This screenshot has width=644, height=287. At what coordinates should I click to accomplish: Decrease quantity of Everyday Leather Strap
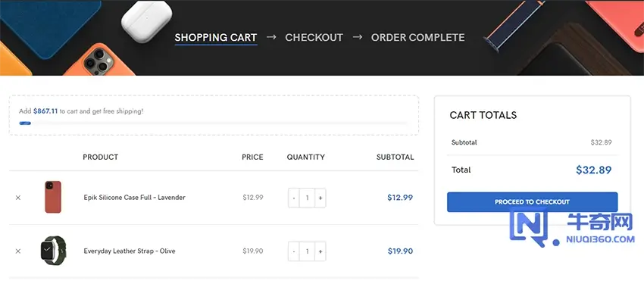pyautogui.click(x=294, y=251)
